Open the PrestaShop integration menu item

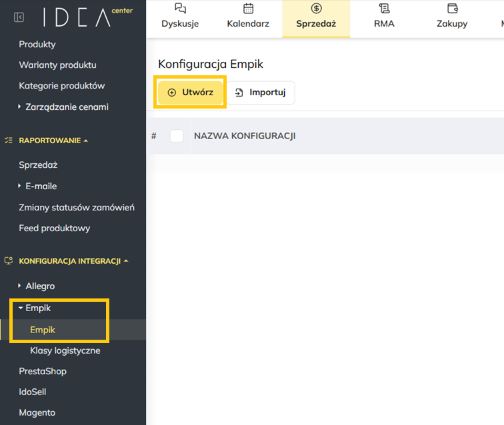[x=43, y=371]
